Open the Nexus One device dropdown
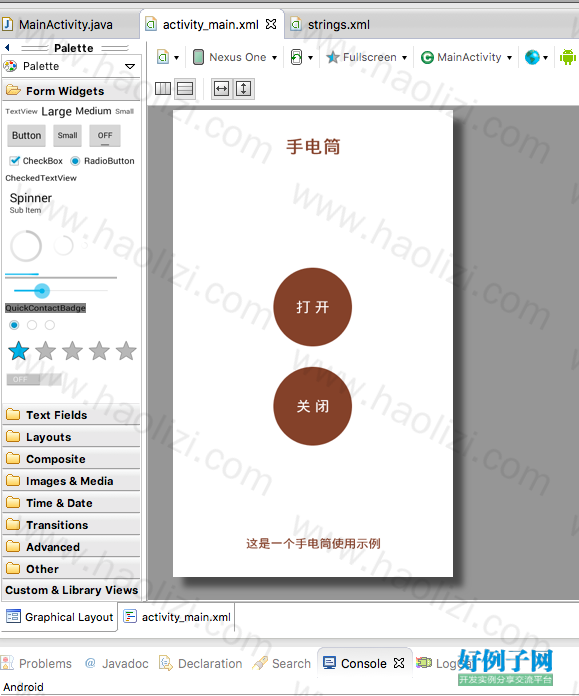Viewport: 579px width, 696px height. 274,58
